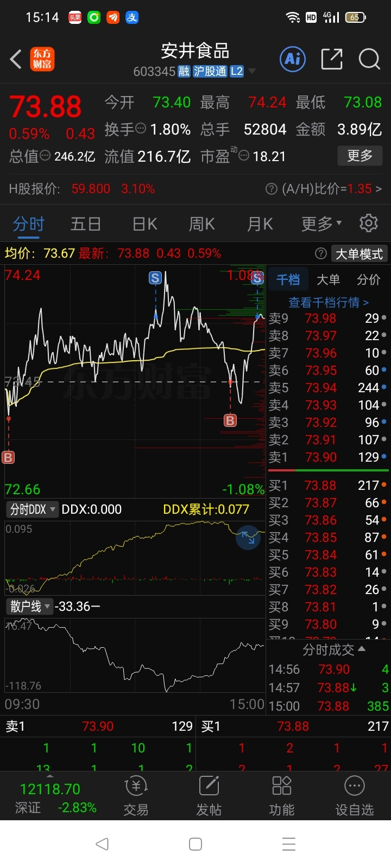
Task: Open 散户线 indicator dropdown
Action: tap(30, 606)
